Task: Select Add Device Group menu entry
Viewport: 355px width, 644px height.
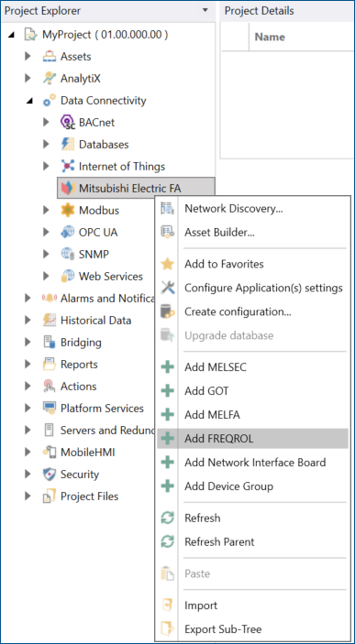Action: coord(252,486)
